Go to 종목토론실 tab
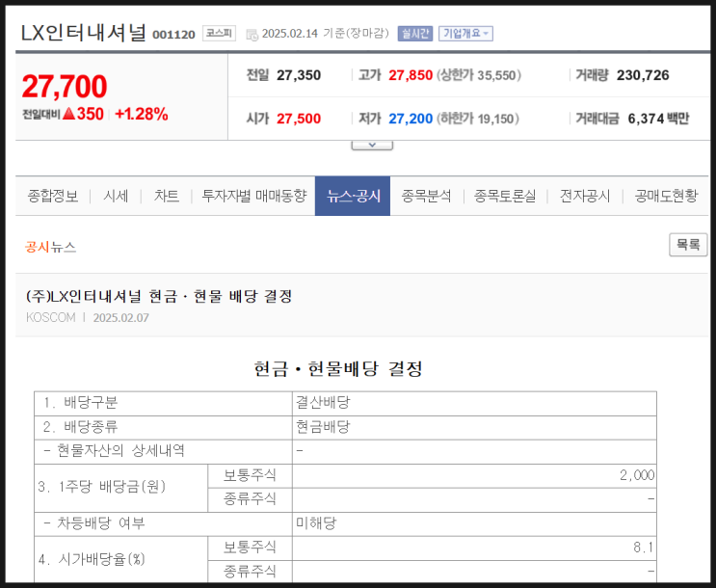The image size is (716, 588). click(x=505, y=196)
